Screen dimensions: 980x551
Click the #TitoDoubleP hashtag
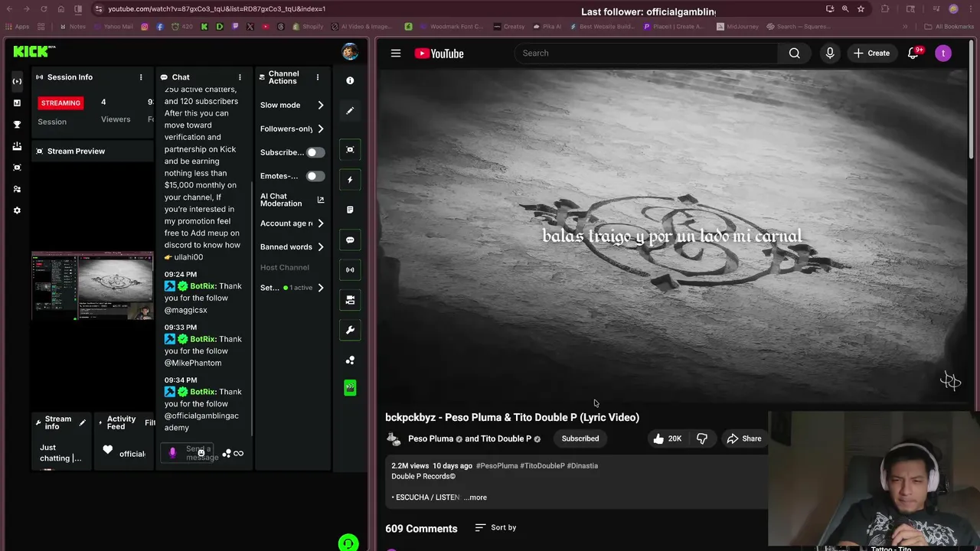pyautogui.click(x=543, y=465)
